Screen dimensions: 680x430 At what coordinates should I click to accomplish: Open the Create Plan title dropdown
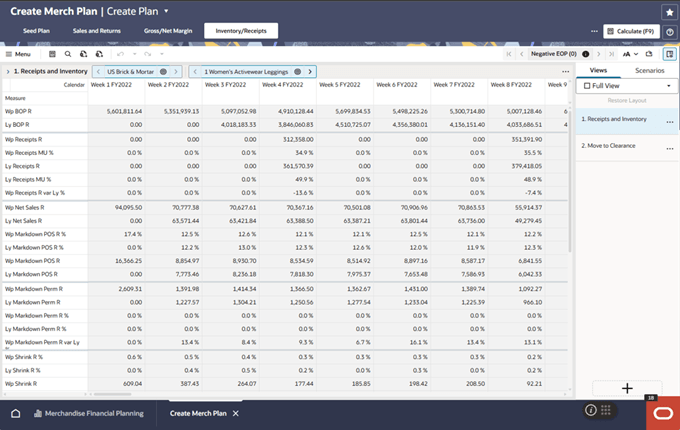(x=166, y=11)
